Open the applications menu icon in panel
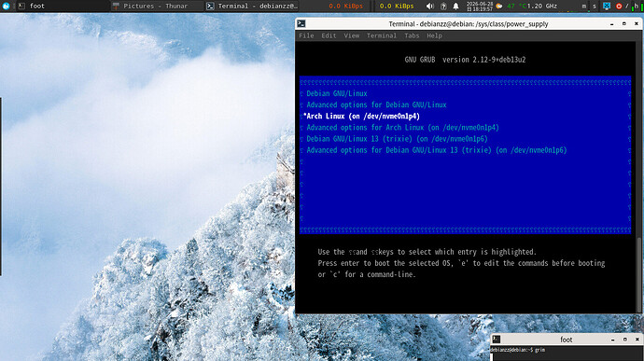This screenshot has height=361, width=644. [x=6, y=6]
